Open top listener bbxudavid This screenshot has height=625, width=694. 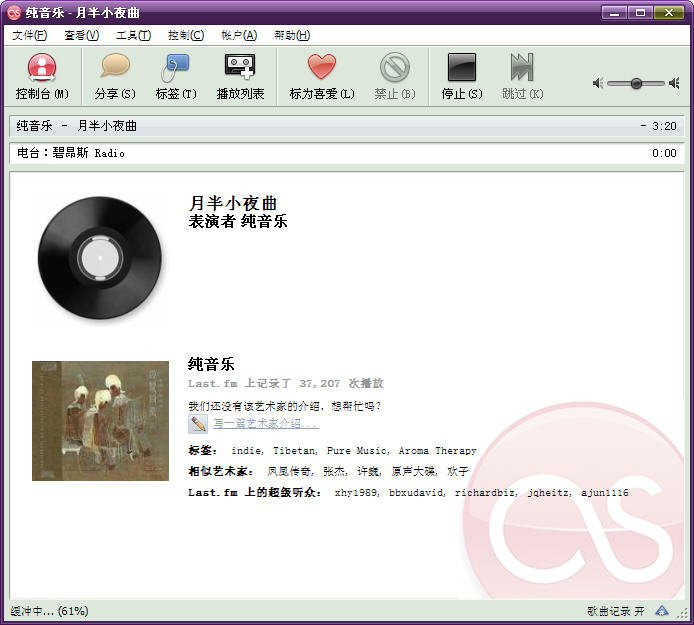417,493
